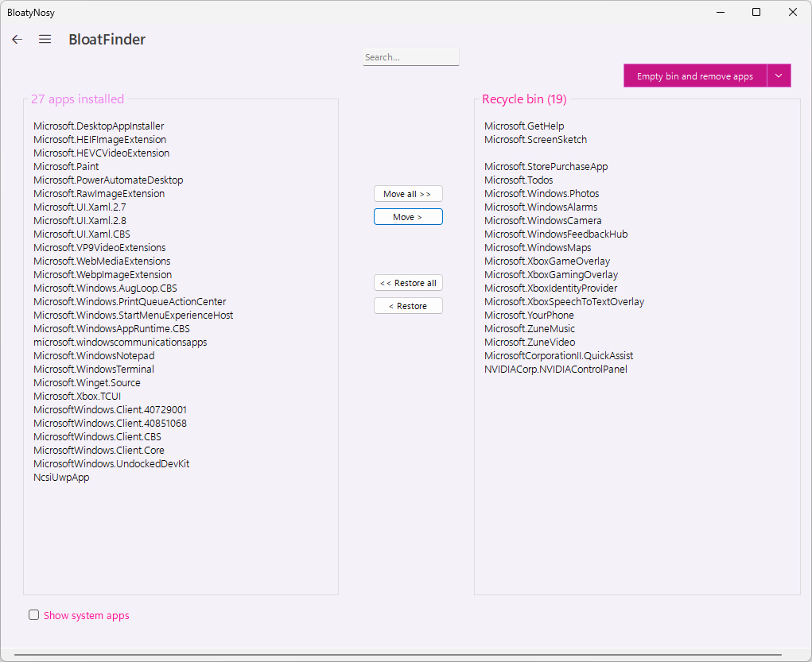The width and height of the screenshot is (812, 662).
Task: Select Microsoft.ZuneVideo in recycle bin
Action: pos(529,342)
